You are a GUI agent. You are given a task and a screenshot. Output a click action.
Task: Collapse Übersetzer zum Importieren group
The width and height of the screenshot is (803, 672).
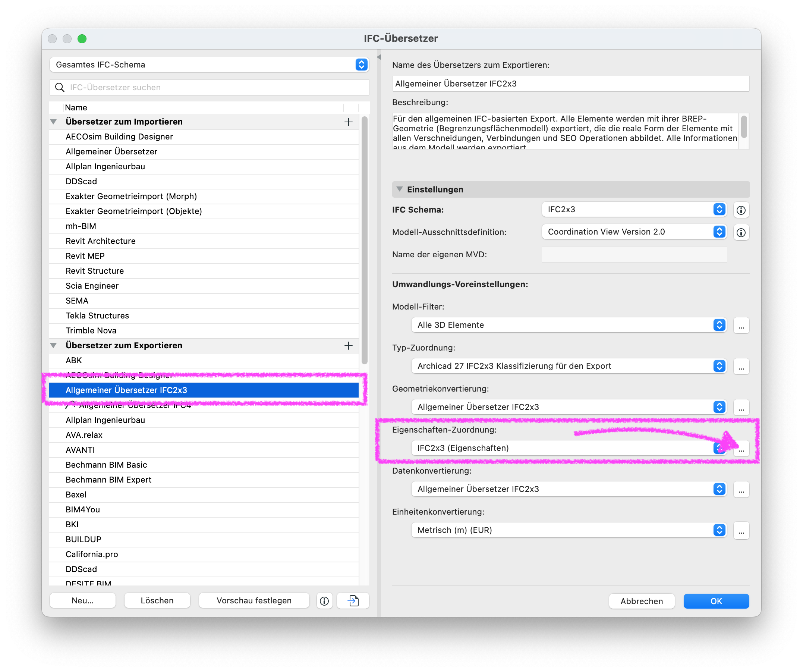[54, 122]
